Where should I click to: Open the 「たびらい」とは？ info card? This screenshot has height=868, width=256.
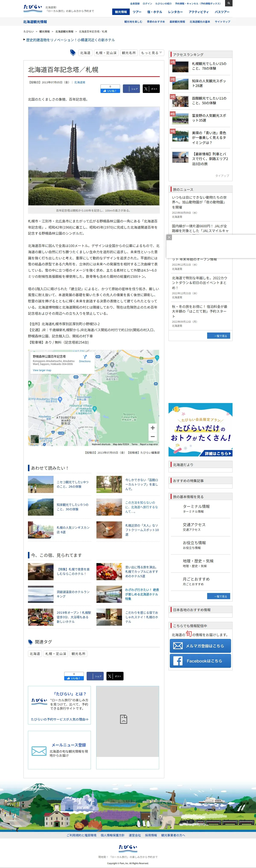pyautogui.click(x=60, y=705)
